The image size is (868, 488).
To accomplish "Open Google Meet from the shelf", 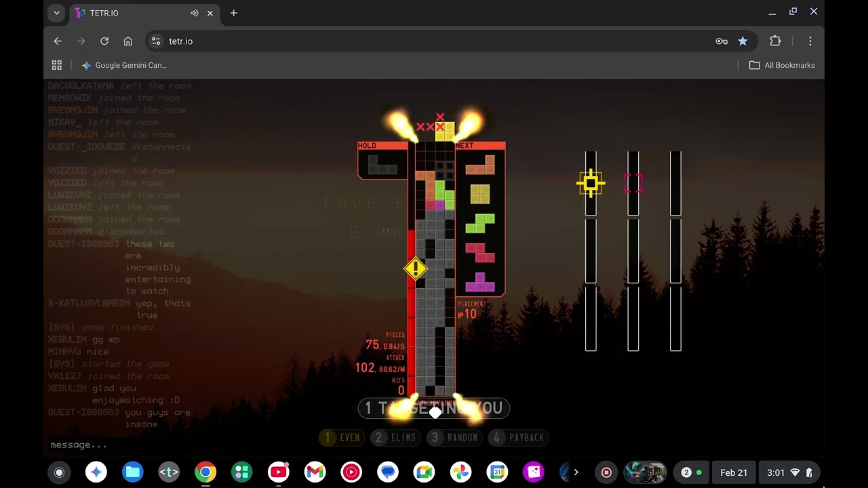I will 425,472.
